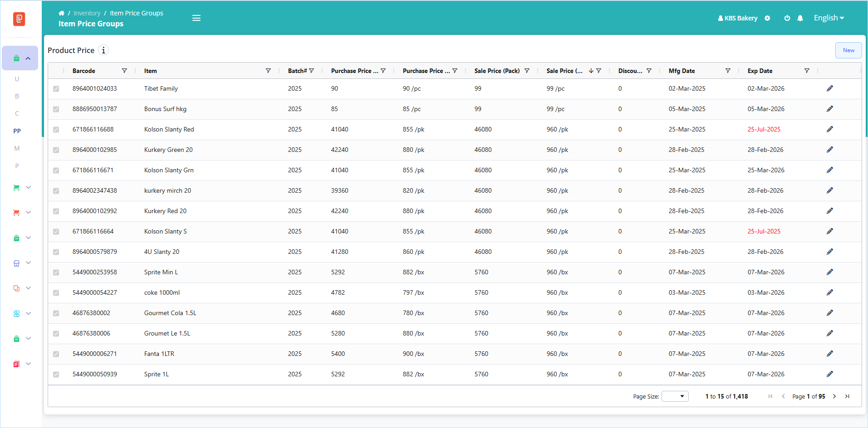The height and width of the screenshot is (428, 868).
Task: Go to the home breadcrumb icon
Action: [x=61, y=13]
